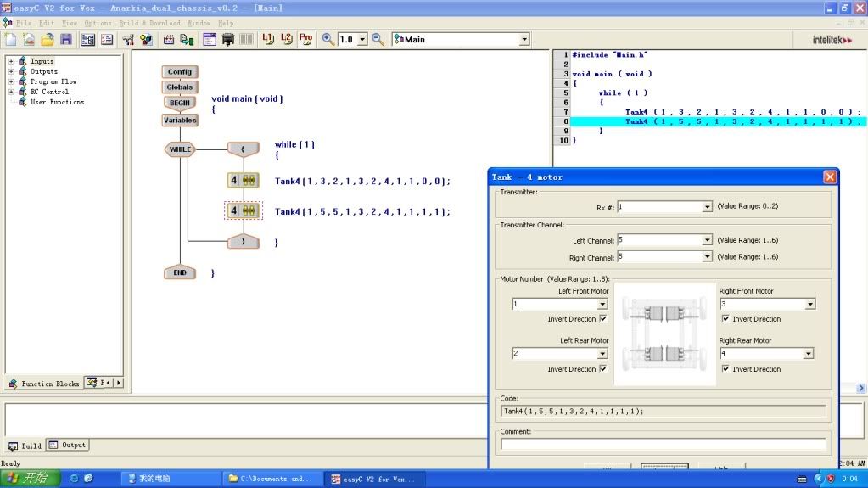
Task: Click the Windows Start button
Action: point(30,478)
